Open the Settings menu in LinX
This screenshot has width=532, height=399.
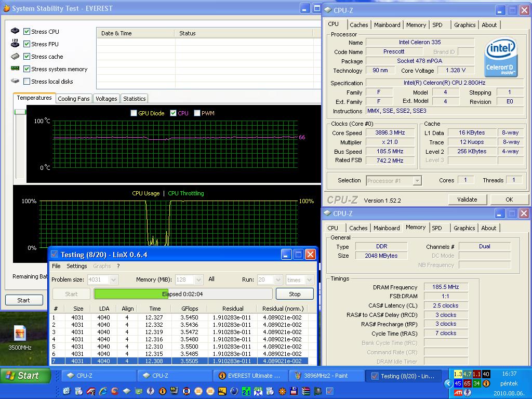77,266
